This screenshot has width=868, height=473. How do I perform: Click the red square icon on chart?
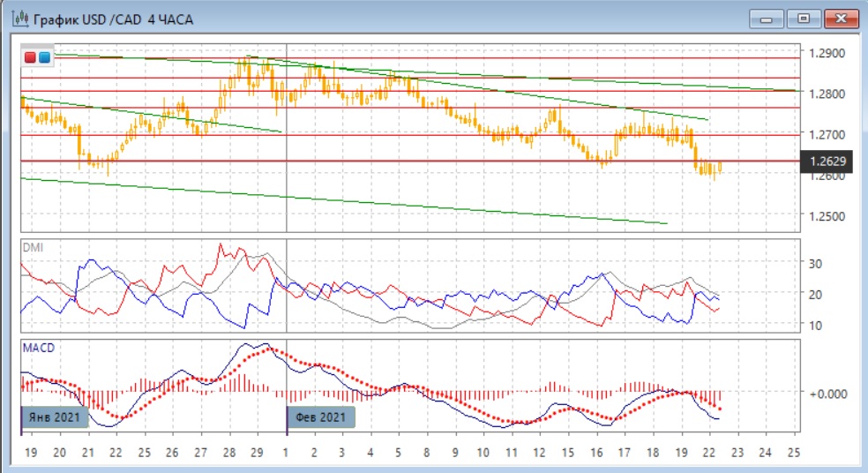tap(31, 57)
